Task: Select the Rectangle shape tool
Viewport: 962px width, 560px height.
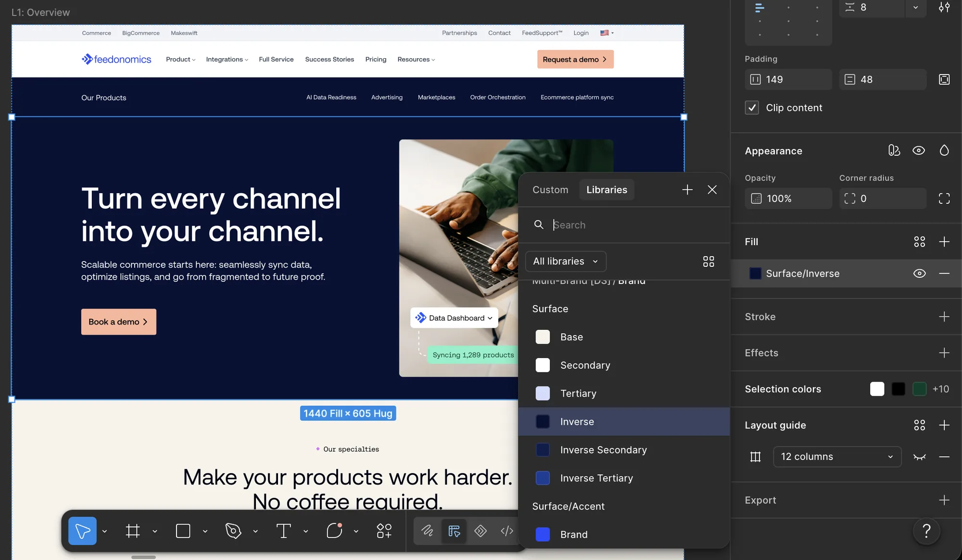Action: tap(183, 531)
